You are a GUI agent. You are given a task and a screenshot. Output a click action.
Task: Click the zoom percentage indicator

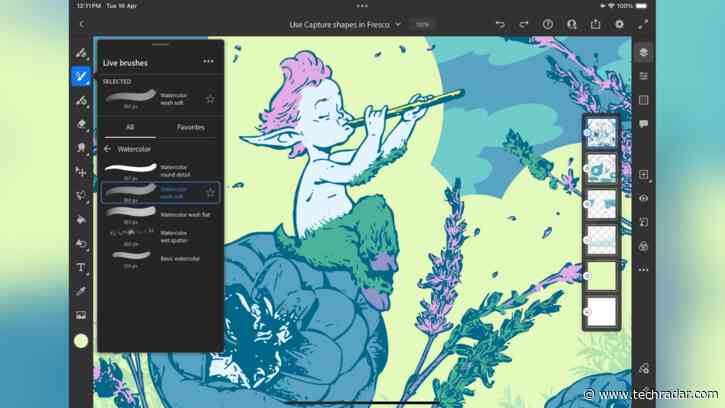point(422,25)
